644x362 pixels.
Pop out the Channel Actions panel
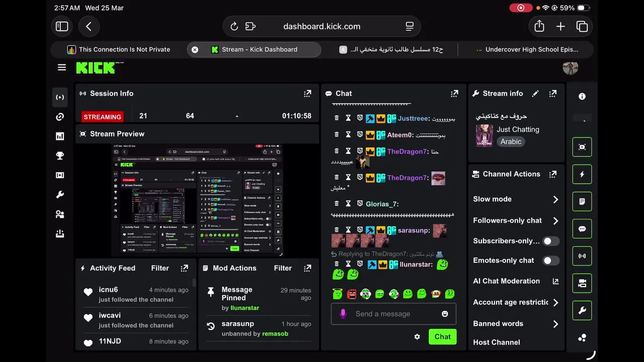point(552,174)
